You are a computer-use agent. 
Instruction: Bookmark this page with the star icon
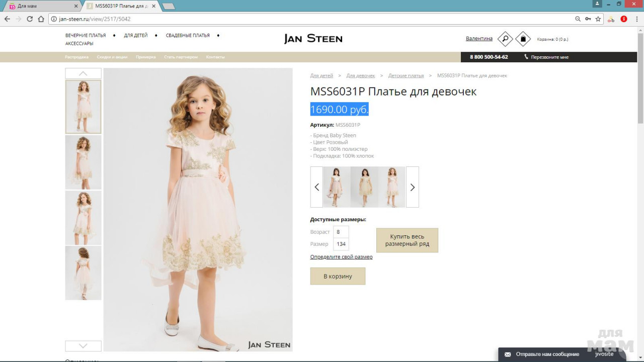(x=598, y=19)
